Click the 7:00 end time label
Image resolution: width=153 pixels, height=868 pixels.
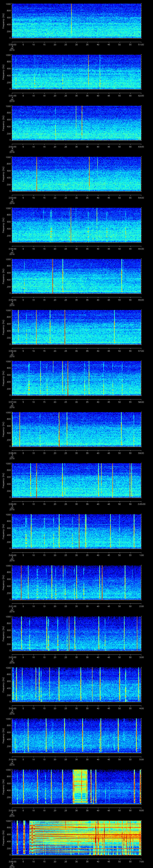[141, 862]
